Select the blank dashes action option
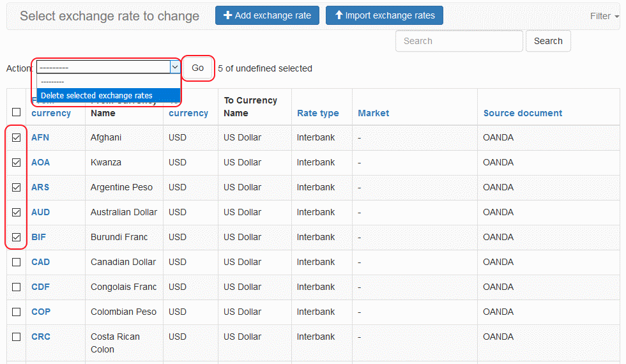 coord(52,82)
